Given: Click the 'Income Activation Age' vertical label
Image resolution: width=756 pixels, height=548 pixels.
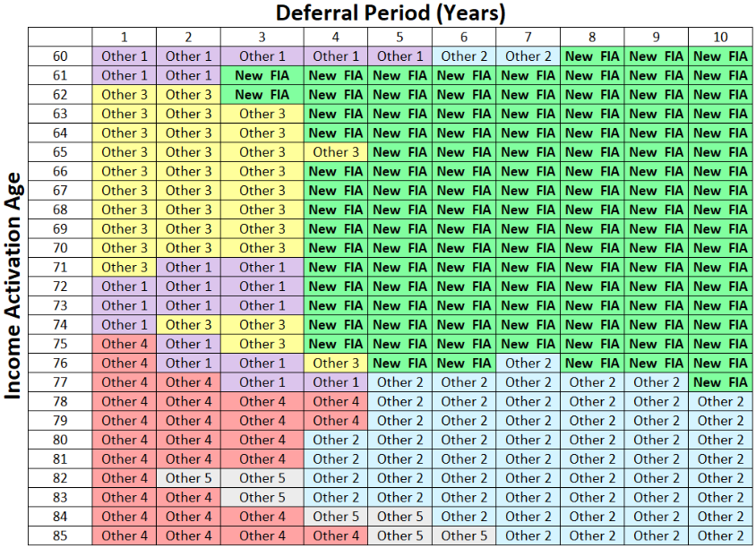Looking at the screenshot, I should 13,286.
